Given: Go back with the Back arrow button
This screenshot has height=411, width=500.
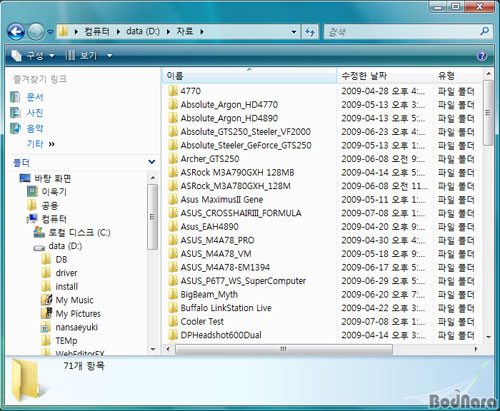Looking at the screenshot, I should point(16,32).
